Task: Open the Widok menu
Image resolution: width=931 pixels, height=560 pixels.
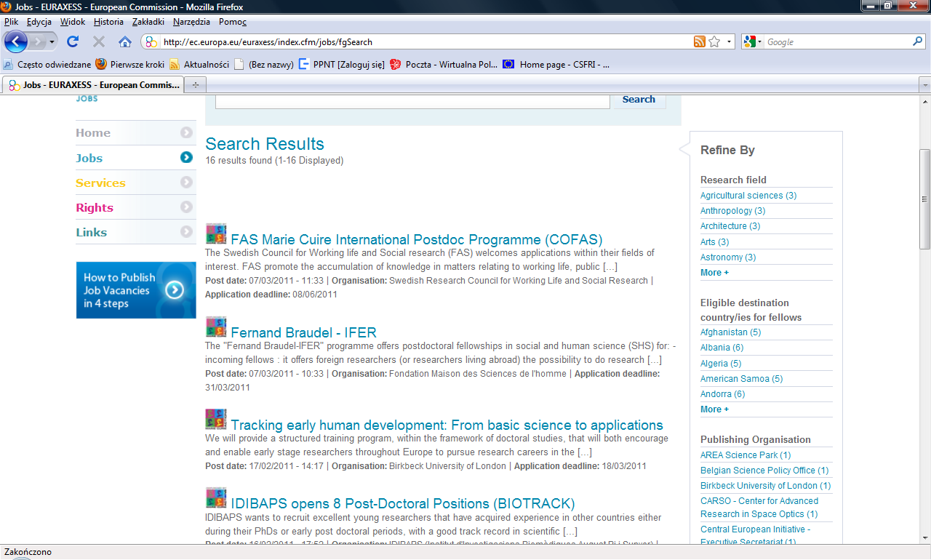Action: pyautogui.click(x=73, y=22)
